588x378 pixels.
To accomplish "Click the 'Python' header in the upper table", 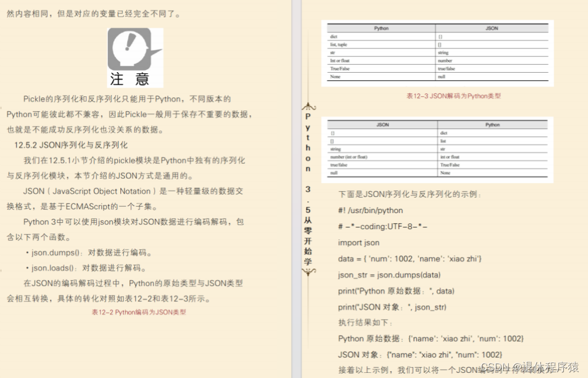I will point(381,29).
